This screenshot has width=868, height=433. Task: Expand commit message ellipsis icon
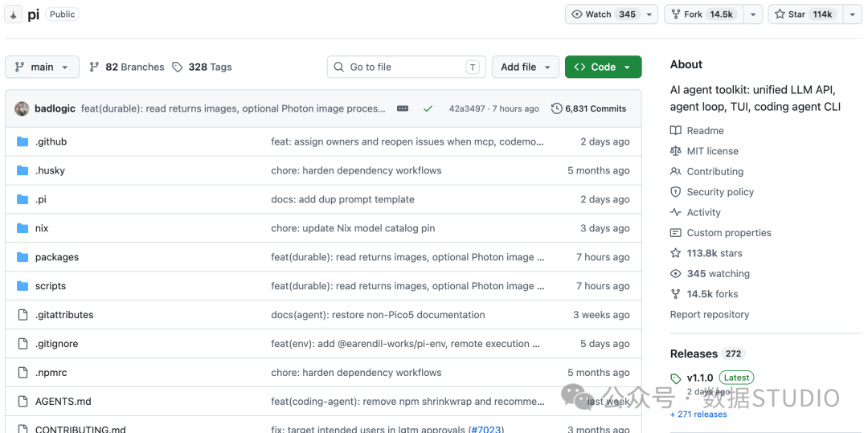pos(403,109)
